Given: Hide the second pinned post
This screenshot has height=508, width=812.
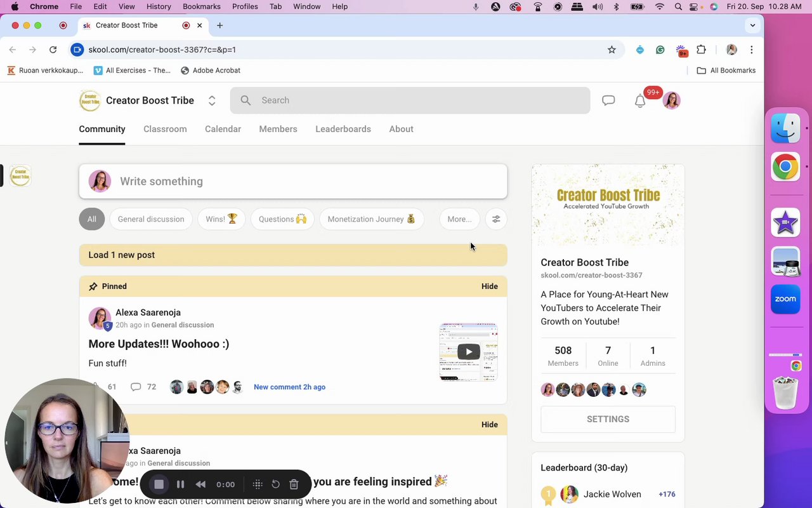Looking at the screenshot, I should tap(489, 425).
